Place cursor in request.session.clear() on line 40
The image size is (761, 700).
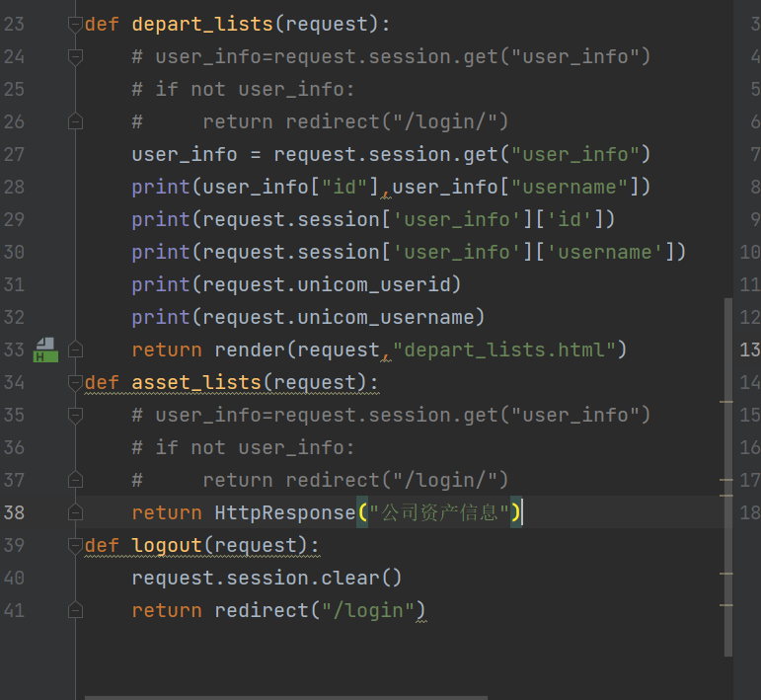click(266, 578)
